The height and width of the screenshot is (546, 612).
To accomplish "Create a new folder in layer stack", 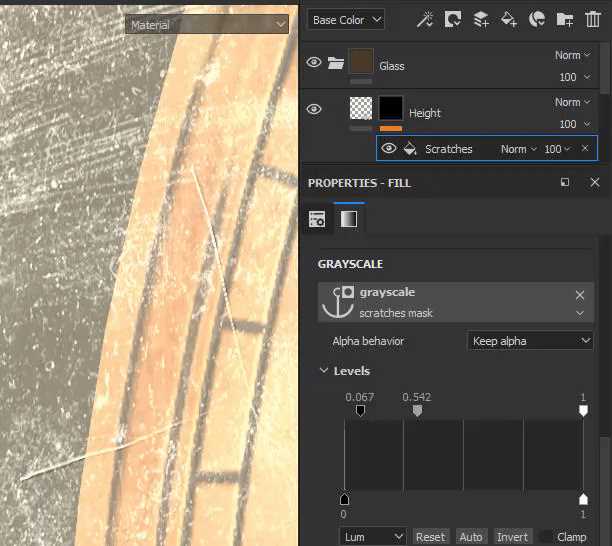I will pyautogui.click(x=564, y=19).
